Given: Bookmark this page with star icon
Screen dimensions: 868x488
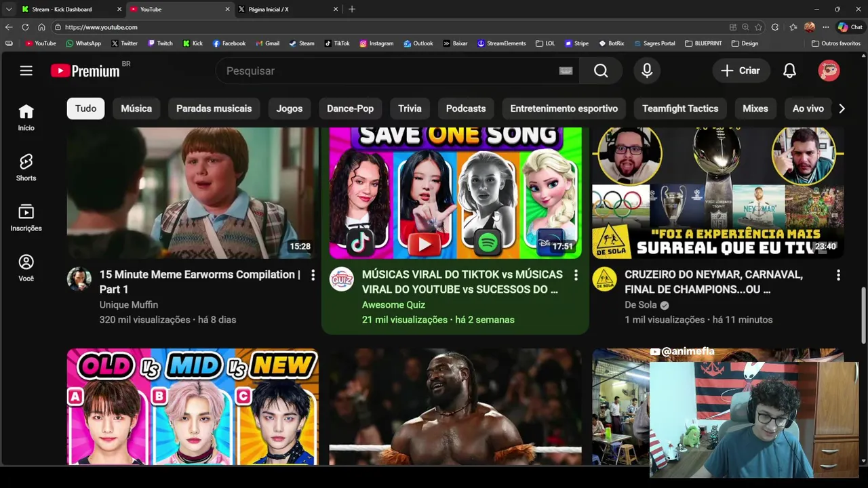Looking at the screenshot, I should pyautogui.click(x=758, y=27).
